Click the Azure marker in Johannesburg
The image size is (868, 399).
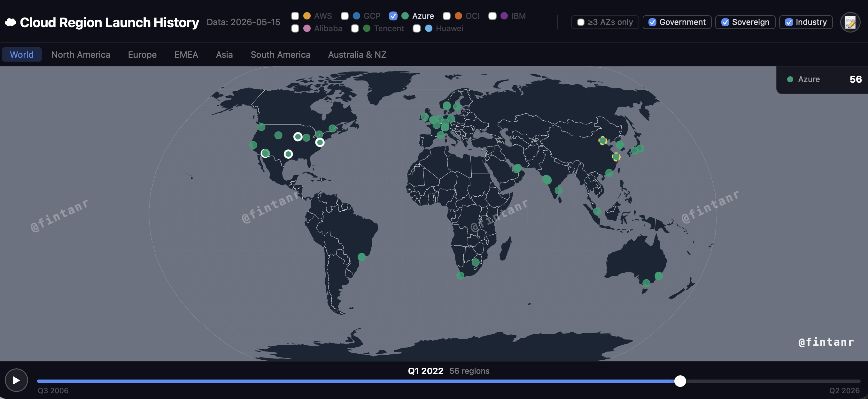[x=476, y=262]
